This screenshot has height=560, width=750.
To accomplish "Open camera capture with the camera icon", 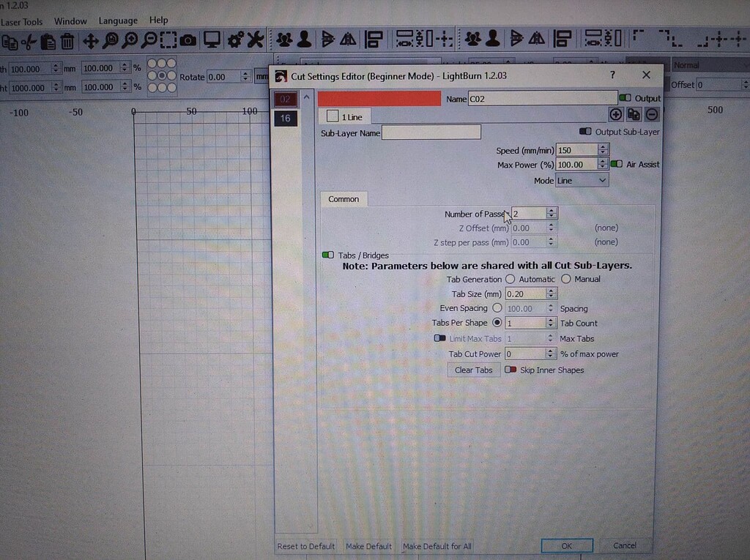I will 187,42.
